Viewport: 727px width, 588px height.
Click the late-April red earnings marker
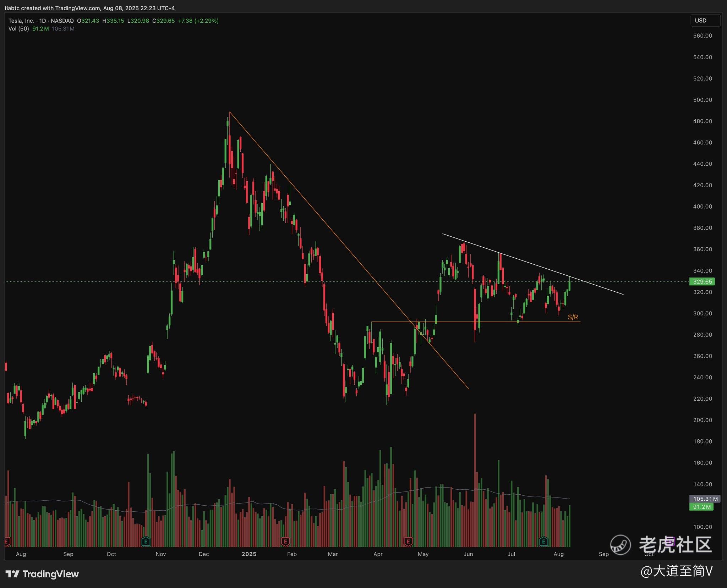click(408, 542)
